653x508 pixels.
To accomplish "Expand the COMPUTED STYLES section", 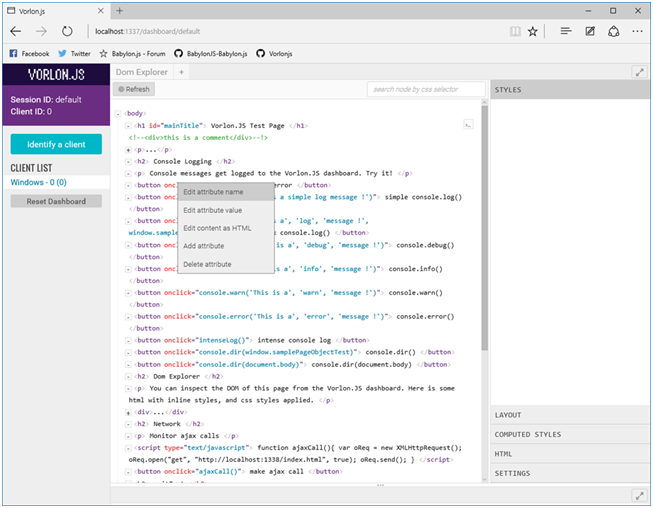I will pyautogui.click(x=570, y=434).
